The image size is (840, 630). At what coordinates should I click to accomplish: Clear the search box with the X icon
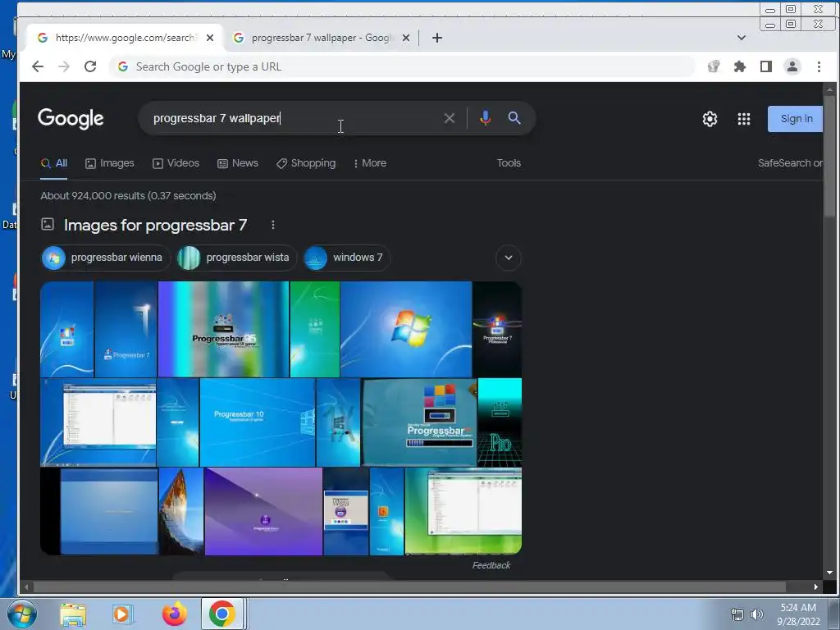450,118
